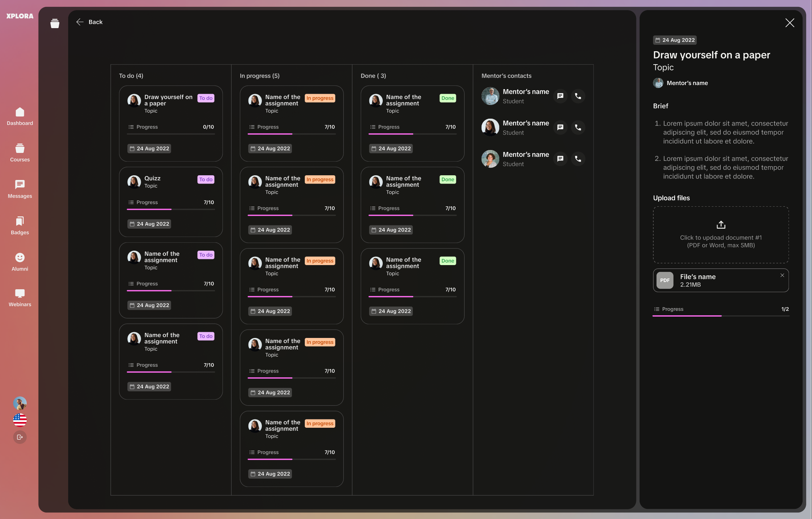Go to Badges in the sidebar
812x519 pixels.
20,226
